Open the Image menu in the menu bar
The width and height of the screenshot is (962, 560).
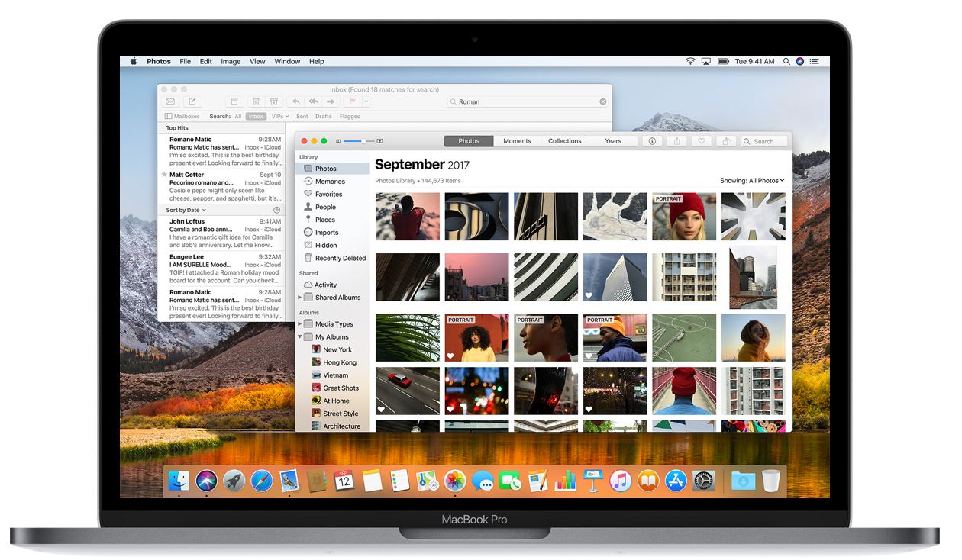click(231, 61)
